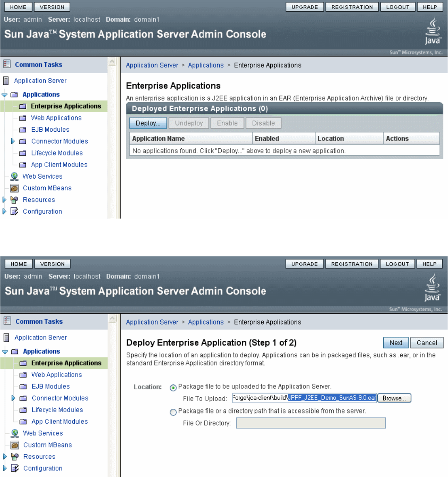Viewport: 448px width, 477px height.
Task: Click Web Services globe icon in top console
Action: click(x=14, y=177)
